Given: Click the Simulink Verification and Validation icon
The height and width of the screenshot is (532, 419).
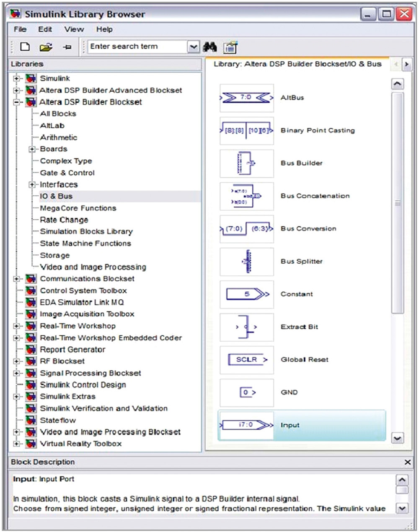Looking at the screenshot, I should pyautogui.click(x=31, y=408).
